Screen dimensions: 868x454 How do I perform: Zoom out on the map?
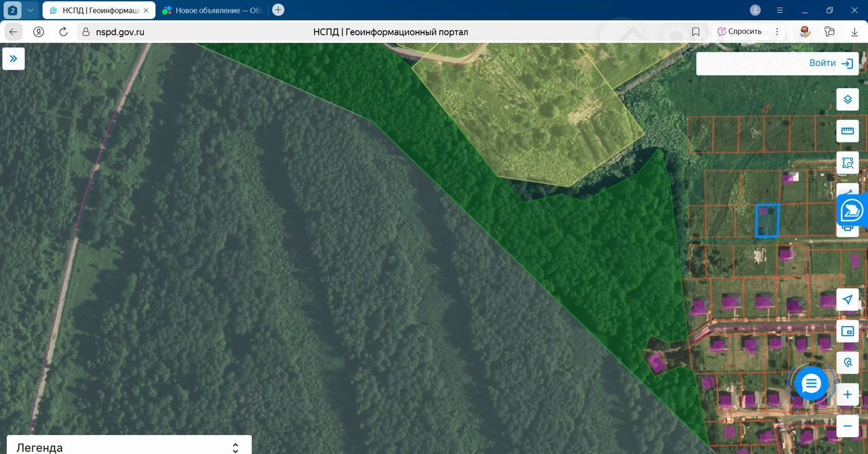[x=847, y=426]
